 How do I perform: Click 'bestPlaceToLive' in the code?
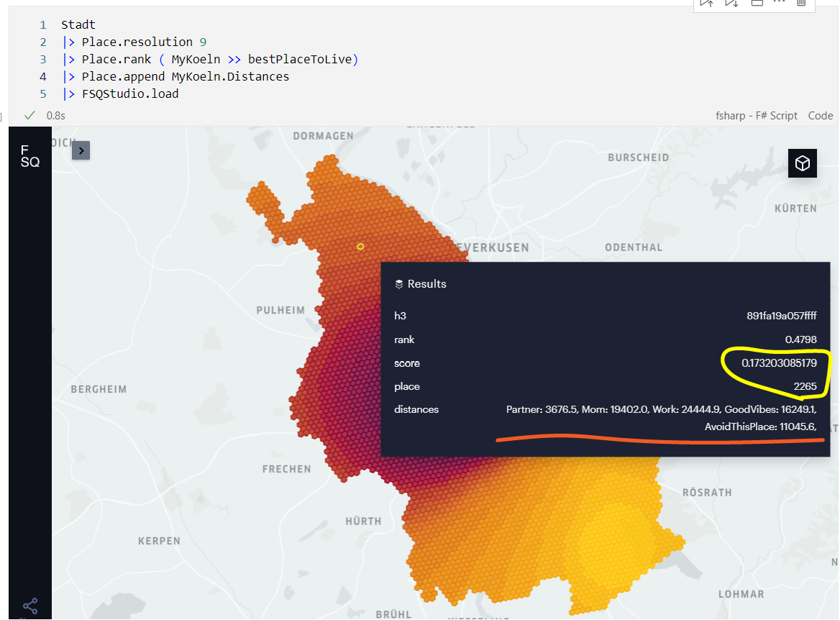tap(300, 59)
